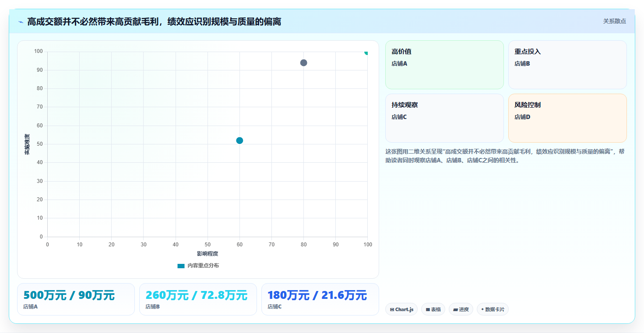Click the 内容重点分布 legend label
This screenshot has width=644, height=333.
coord(203,266)
